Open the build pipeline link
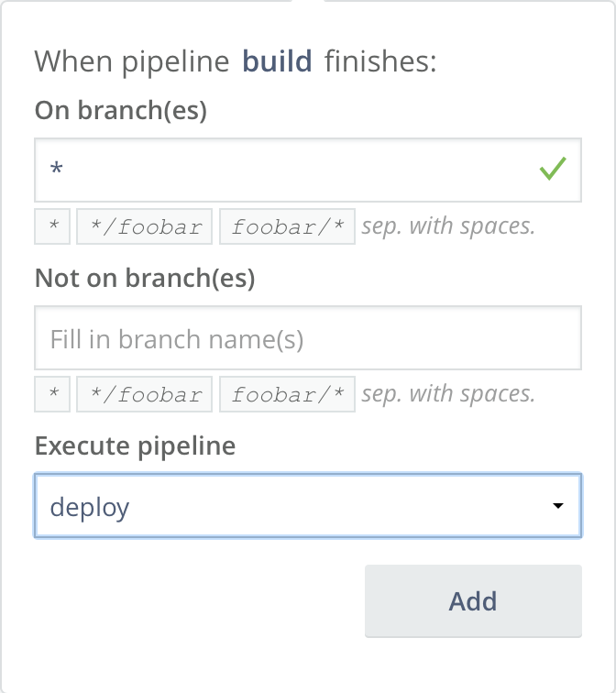 276,62
